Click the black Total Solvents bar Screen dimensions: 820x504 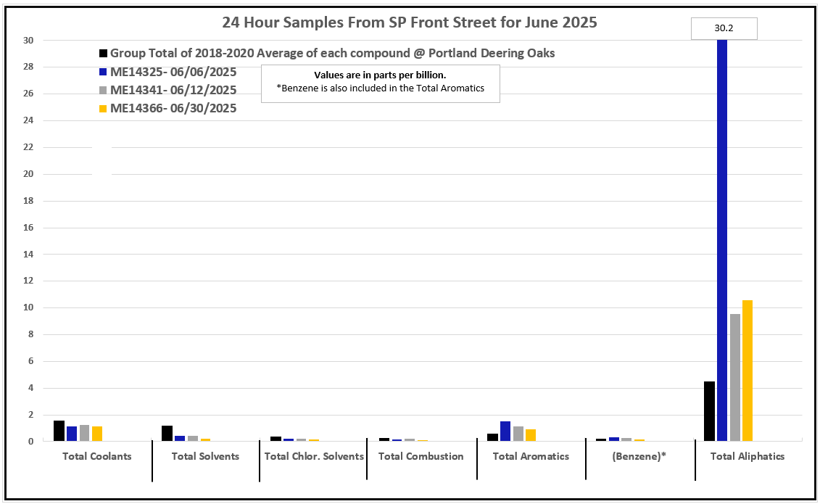pyautogui.click(x=167, y=433)
